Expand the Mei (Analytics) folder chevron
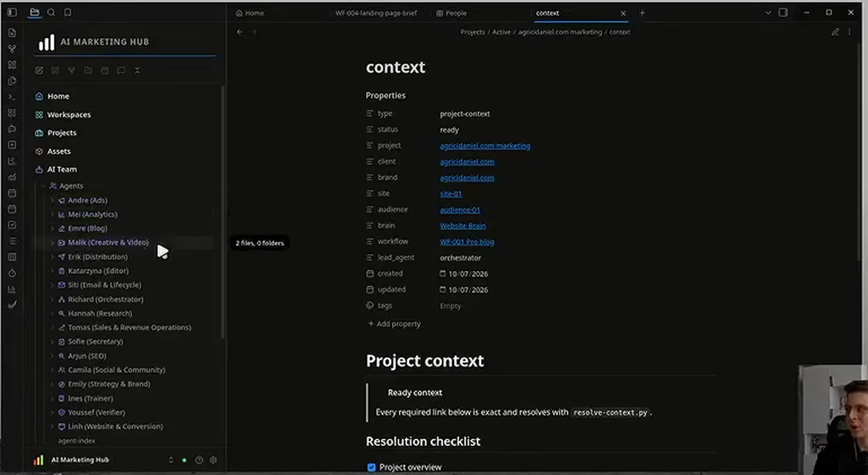 coord(52,215)
